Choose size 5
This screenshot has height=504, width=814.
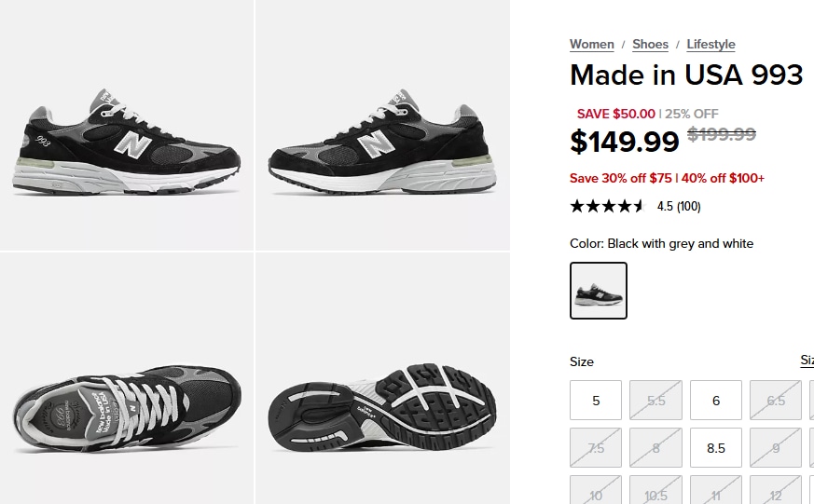point(596,401)
